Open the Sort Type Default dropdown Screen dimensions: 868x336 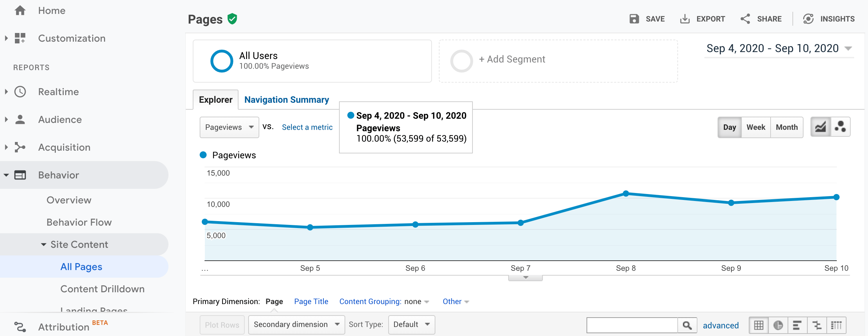pos(412,325)
